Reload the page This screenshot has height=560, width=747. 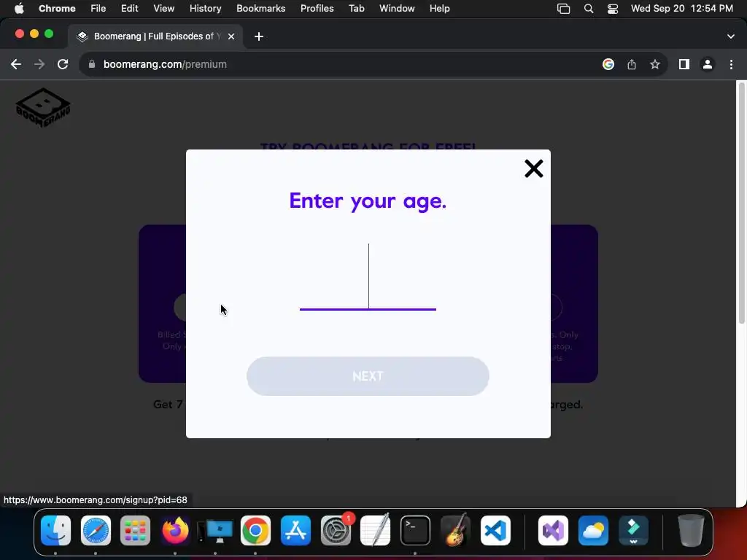tap(63, 64)
